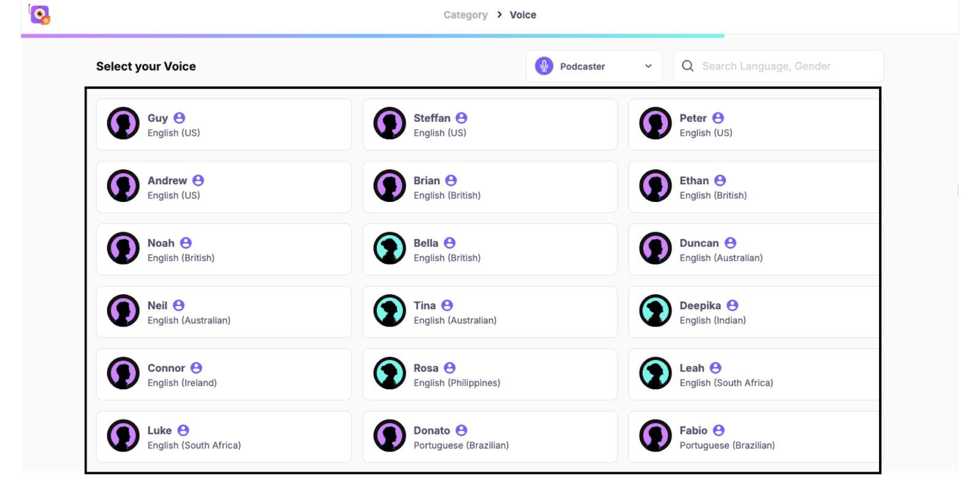Click Ethan's voice avatar
This screenshot has width=980, height=500.
pos(655,186)
